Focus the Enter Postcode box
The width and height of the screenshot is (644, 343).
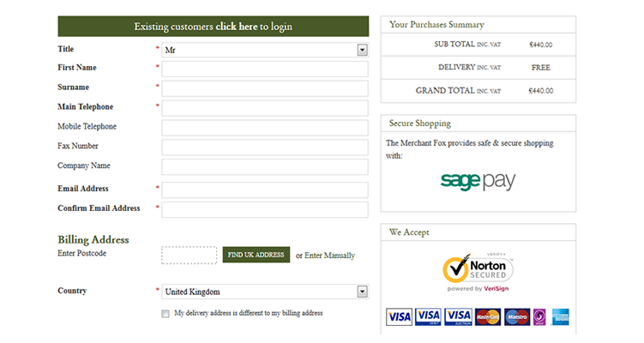(x=189, y=255)
